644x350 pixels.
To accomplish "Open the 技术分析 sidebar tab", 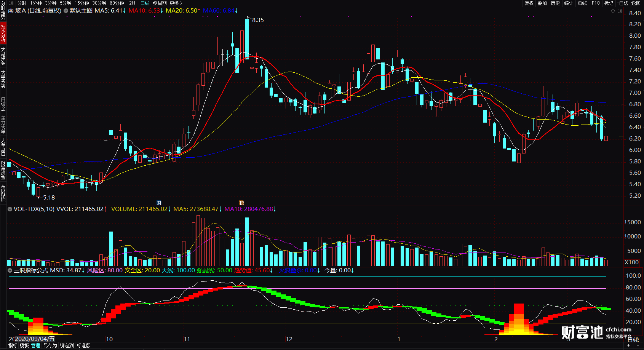I will coord(3,33).
